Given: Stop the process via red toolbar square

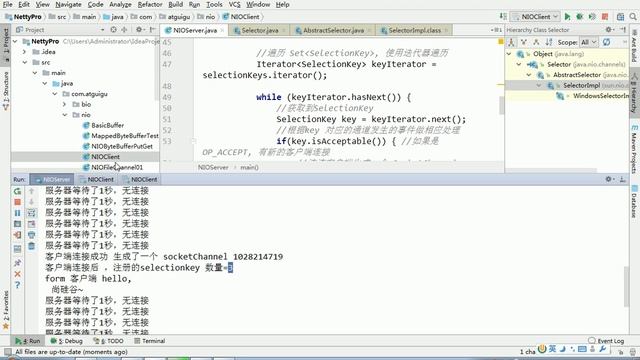Looking at the screenshot, I should (x=605, y=17).
